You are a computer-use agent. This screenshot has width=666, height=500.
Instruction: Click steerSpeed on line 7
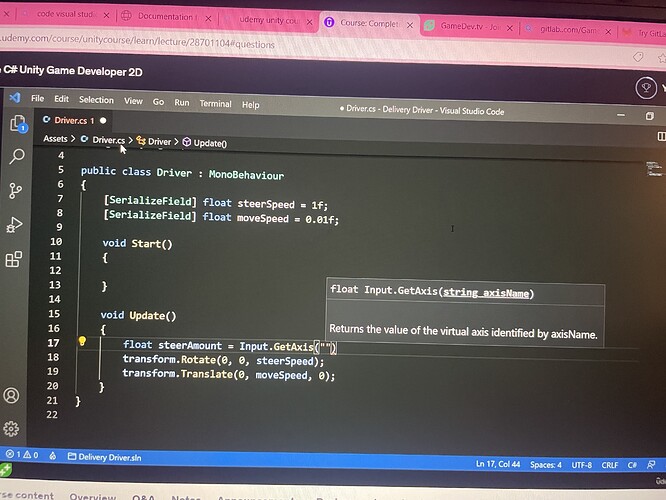click(x=265, y=204)
